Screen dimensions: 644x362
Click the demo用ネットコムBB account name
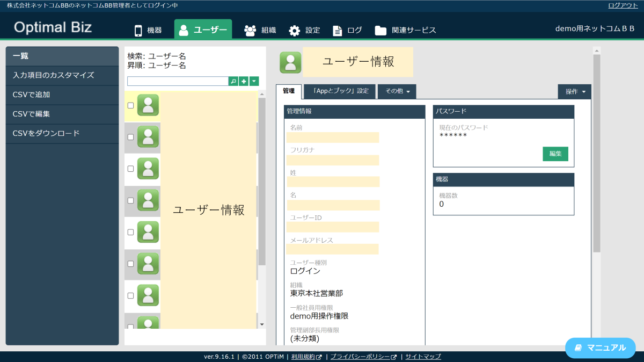(595, 29)
